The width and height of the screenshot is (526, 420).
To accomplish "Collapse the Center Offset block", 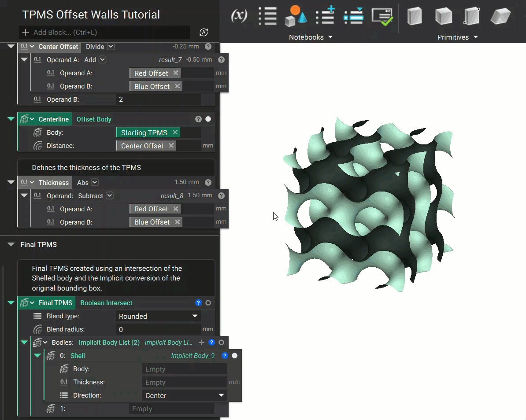I will 11,46.
